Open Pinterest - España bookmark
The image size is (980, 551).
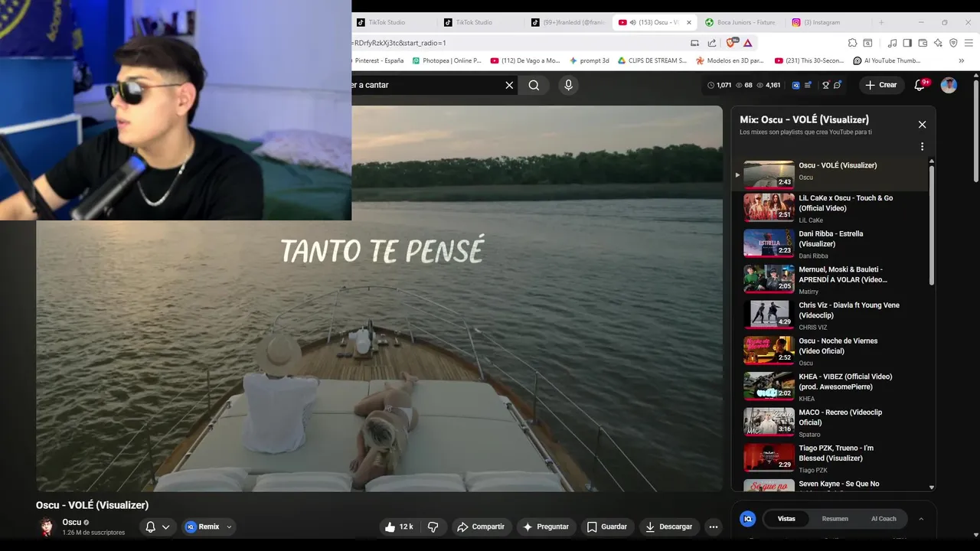point(379,60)
